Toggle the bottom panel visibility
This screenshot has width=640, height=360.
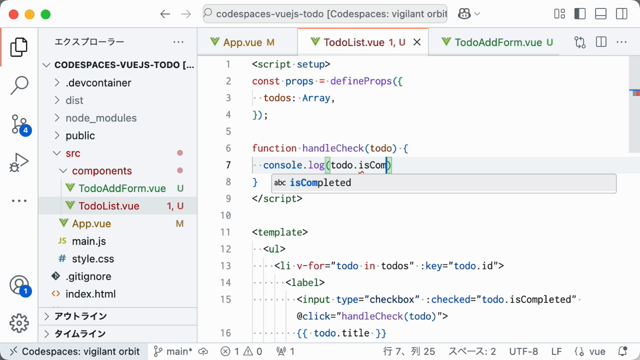pyautogui.click(x=600, y=14)
